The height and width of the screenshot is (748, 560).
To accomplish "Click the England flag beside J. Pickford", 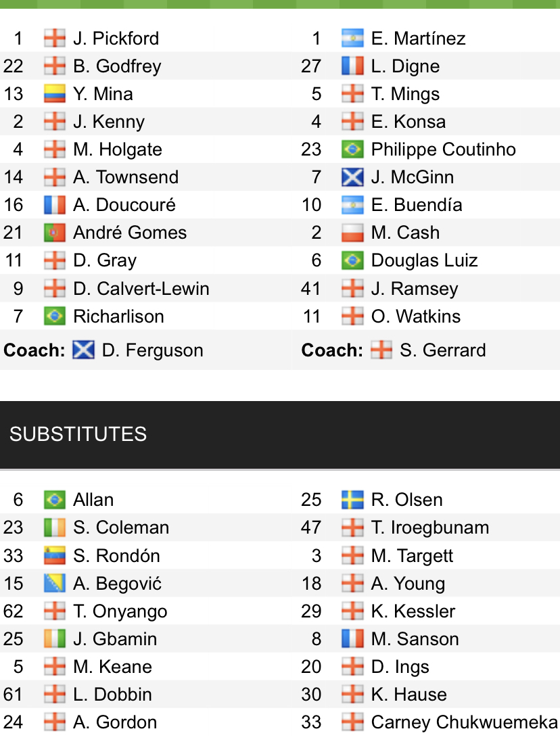I will [54, 38].
